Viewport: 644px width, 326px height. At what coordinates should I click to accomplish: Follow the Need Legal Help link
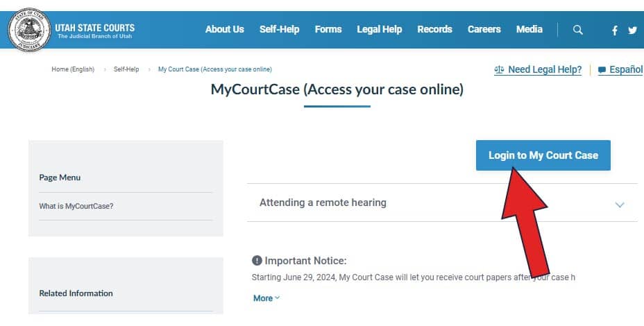(545, 70)
